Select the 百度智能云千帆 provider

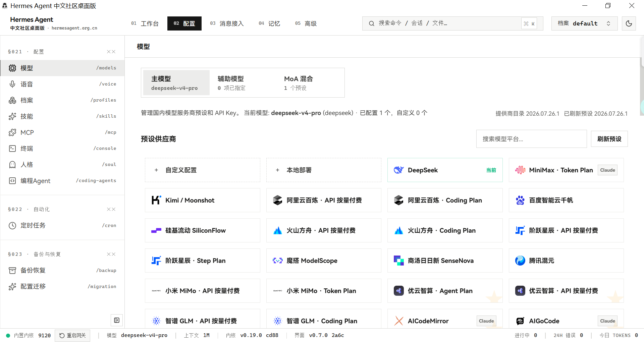(x=566, y=200)
